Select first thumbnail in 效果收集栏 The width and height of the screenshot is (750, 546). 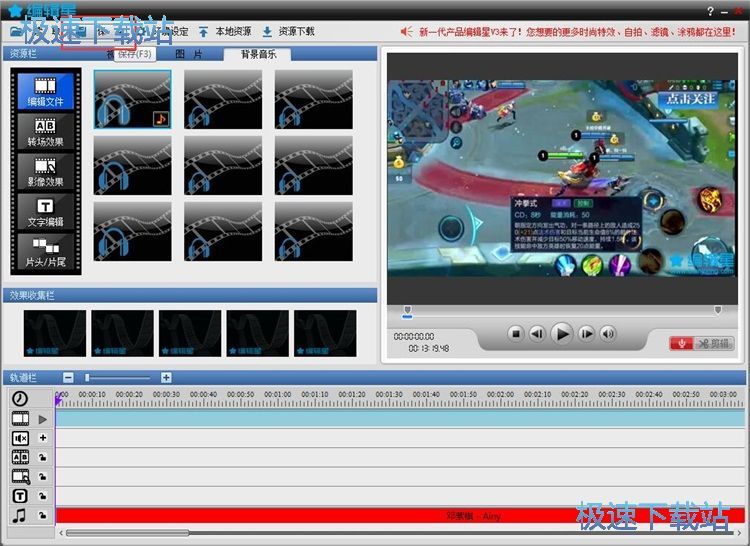(x=55, y=333)
